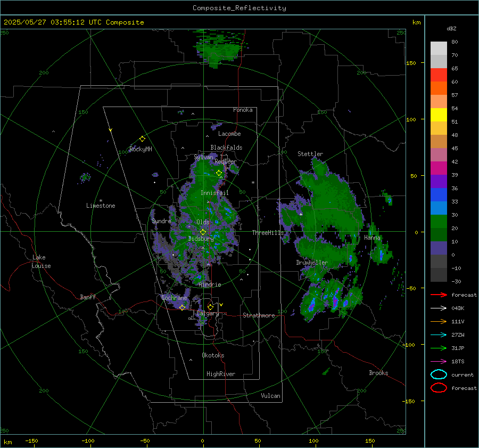Select the red 60 dBZ color swatch
479x448 pixels.
[439, 75]
